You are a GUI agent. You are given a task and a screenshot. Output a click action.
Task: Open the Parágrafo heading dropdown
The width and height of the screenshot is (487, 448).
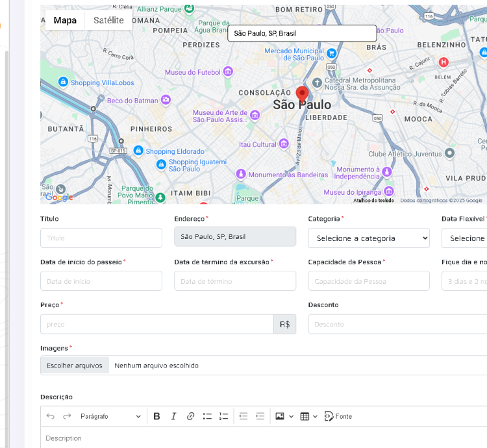pos(110,416)
